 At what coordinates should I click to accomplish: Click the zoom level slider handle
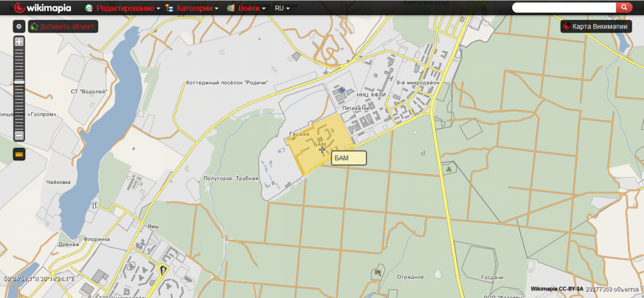pyautogui.click(x=19, y=82)
